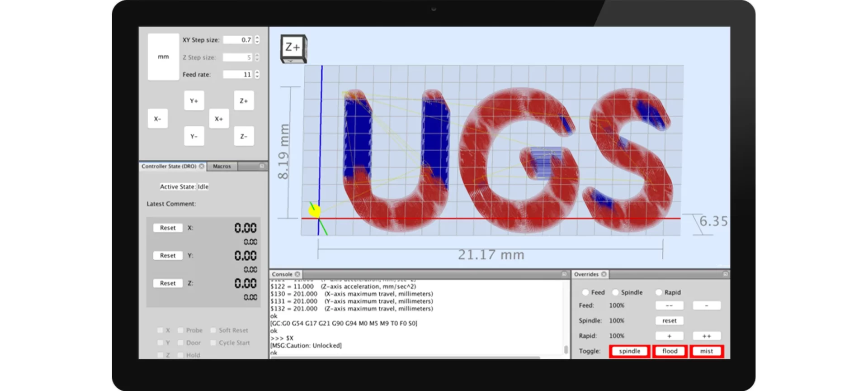The width and height of the screenshot is (868, 391).
Task: Minimize the Overrides panel
Action: coord(725,274)
